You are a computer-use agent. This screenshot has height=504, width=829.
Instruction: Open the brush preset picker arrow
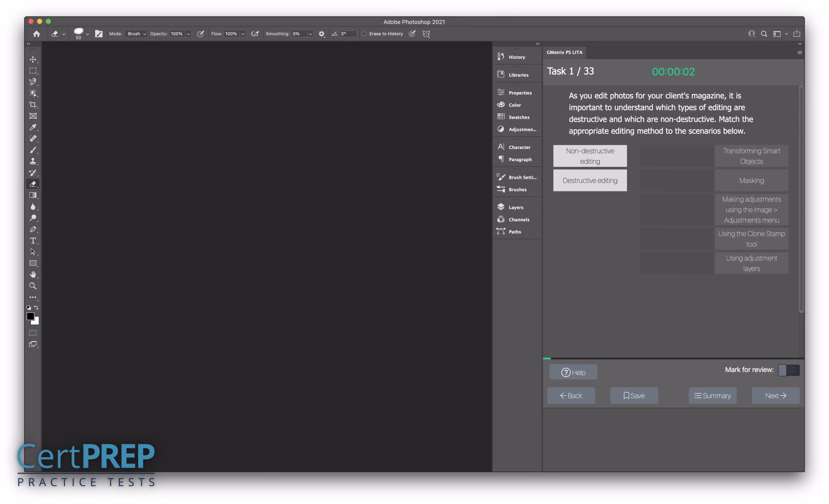[x=87, y=34]
